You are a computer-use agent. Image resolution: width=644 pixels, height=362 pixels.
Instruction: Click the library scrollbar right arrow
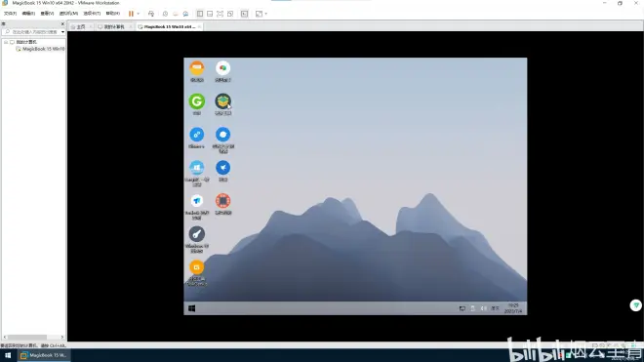click(62, 338)
